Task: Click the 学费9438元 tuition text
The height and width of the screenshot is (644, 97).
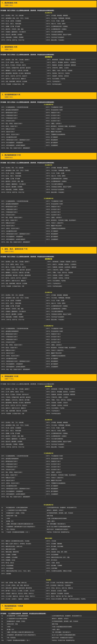Action: coord(8,158)
